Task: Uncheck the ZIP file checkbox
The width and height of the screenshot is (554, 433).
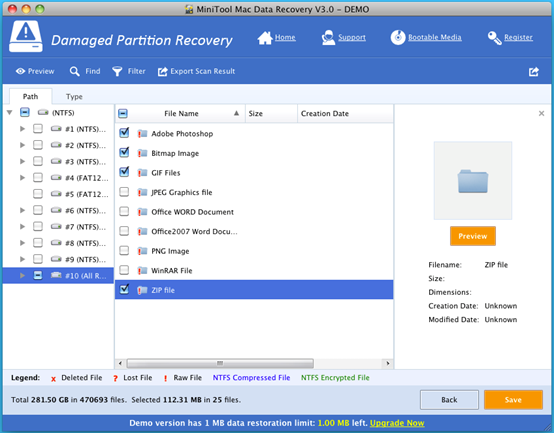Action: (x=124, y=289)
